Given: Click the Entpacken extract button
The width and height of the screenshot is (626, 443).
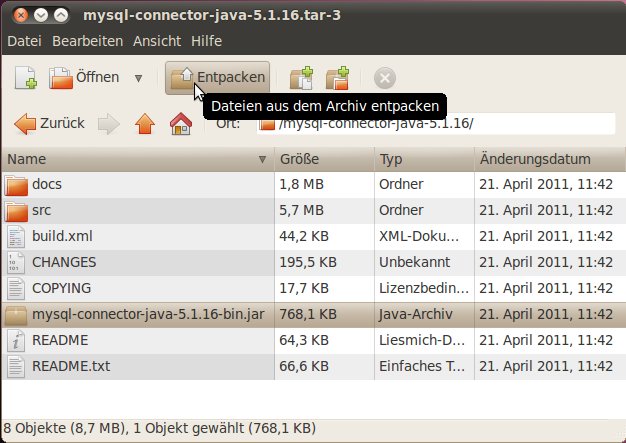Looking at the screenshot, I should click(218, 78).
